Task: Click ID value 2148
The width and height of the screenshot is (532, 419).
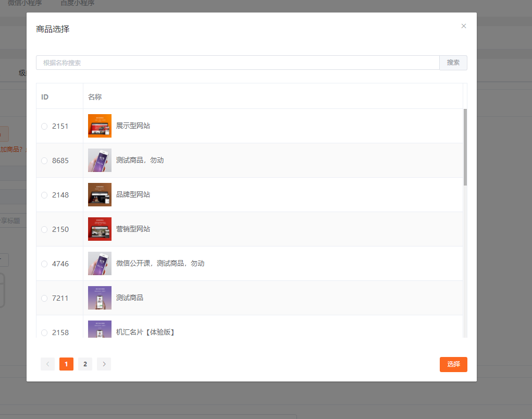Action: click(60, 195)
